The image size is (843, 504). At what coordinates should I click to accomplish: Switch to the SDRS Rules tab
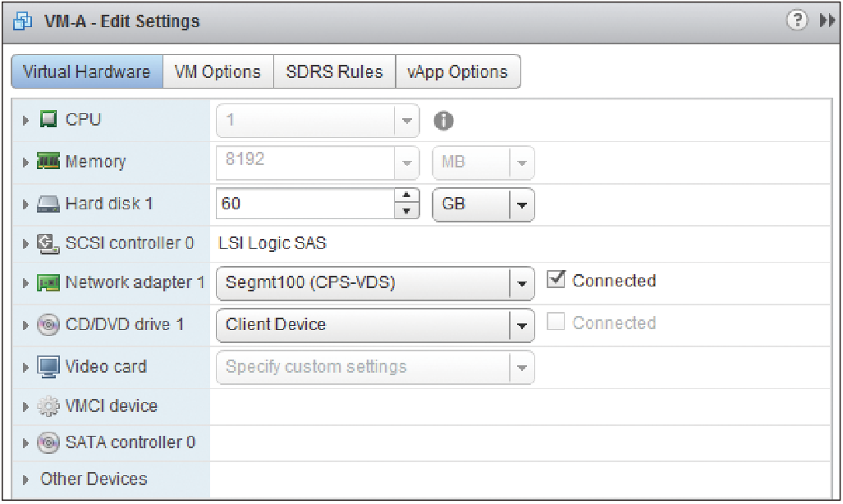click(334, 71)
